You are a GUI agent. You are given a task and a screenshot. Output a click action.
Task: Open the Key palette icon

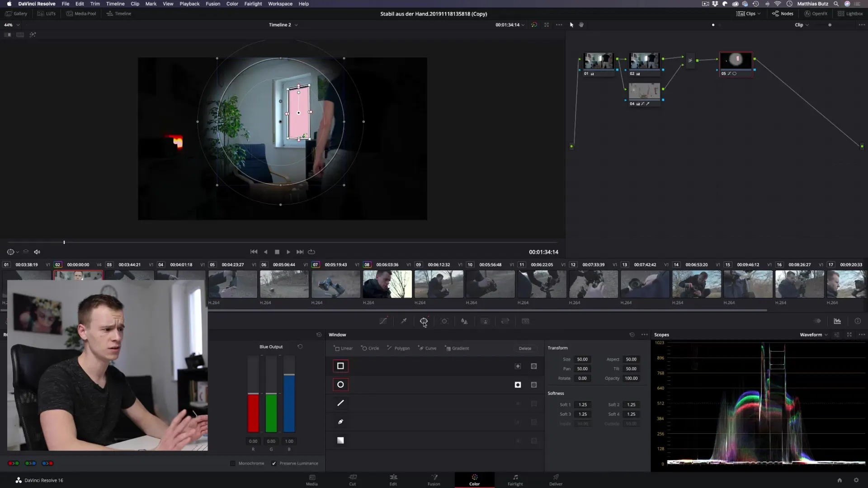pos(485,321)
